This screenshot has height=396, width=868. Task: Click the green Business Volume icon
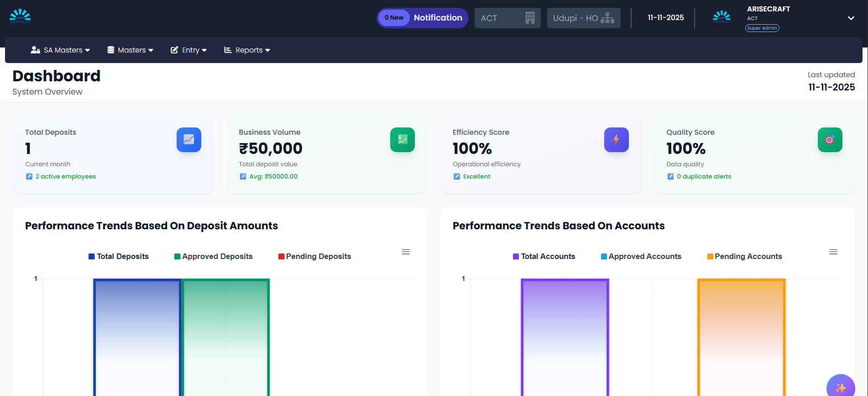pyautogui.click(x=402, y=140)
